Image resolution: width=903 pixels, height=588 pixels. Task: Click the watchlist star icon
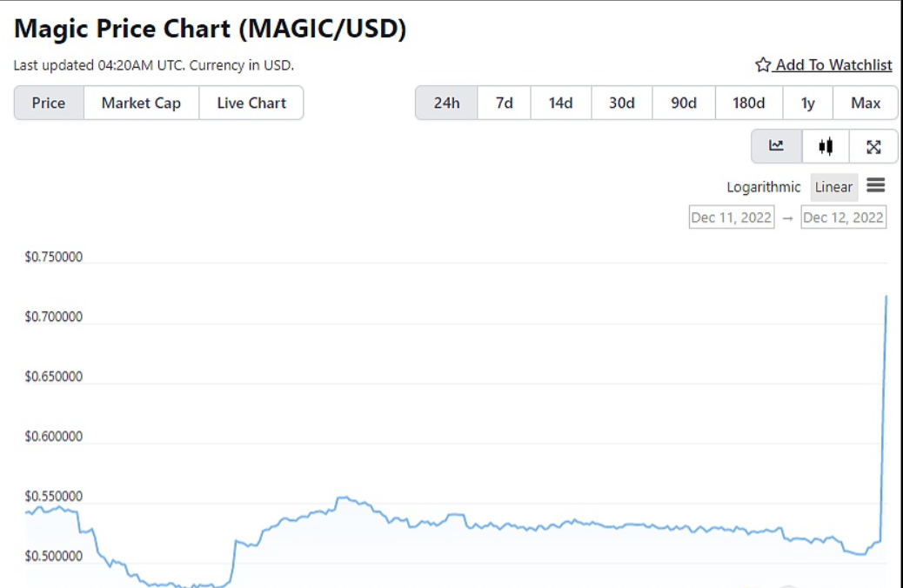(763, 64)
